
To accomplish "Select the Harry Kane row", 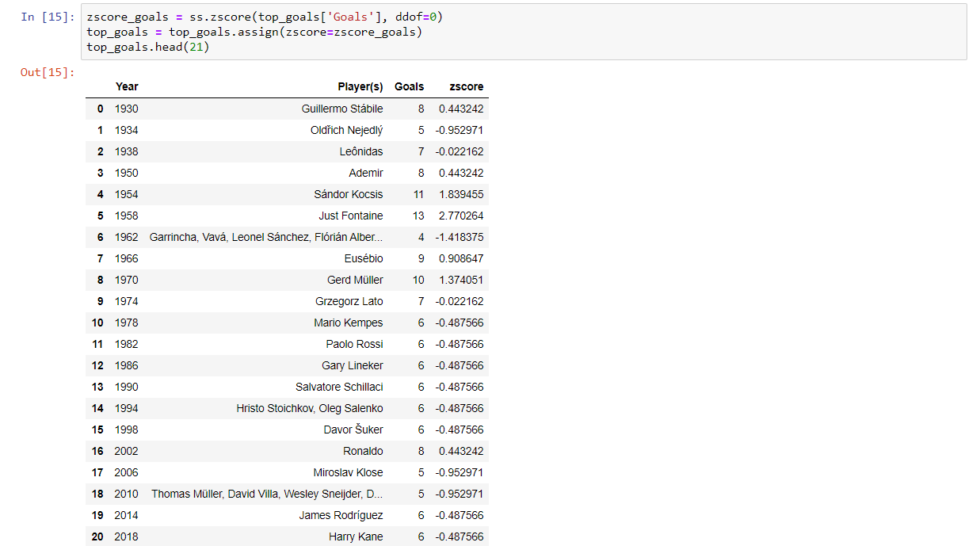I will 287,536.
